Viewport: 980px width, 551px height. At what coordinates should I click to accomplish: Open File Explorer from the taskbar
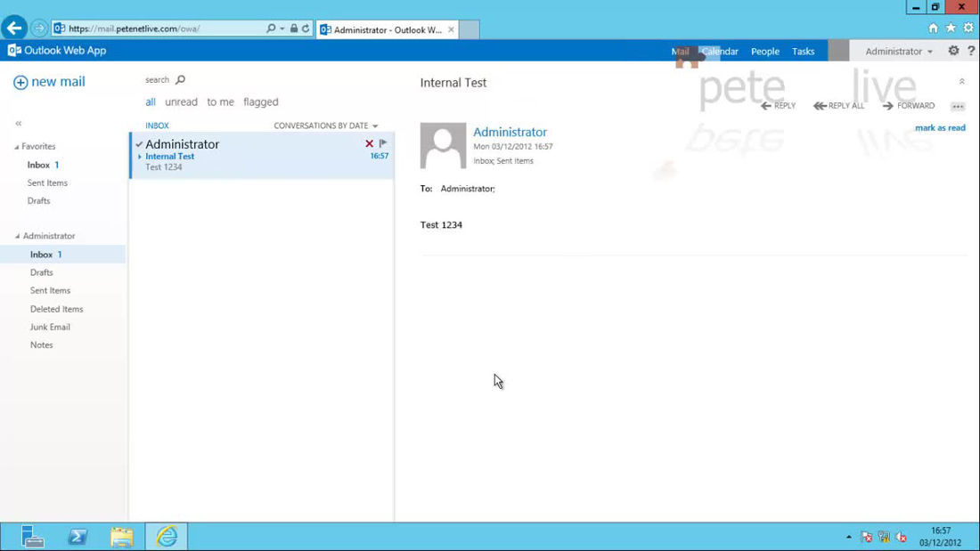(122, 537)
